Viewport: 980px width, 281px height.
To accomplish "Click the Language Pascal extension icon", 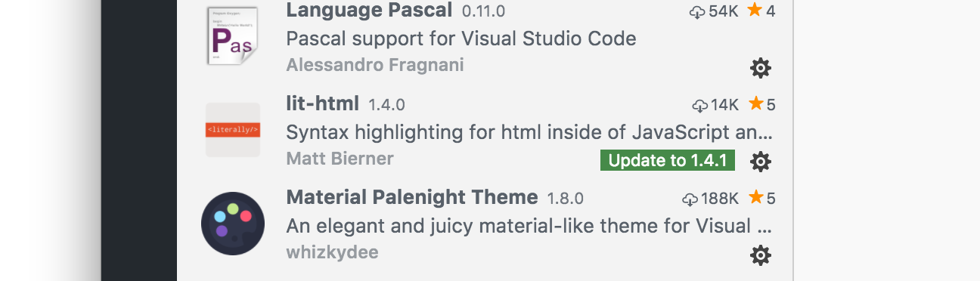I will pyautogui.click(x=233, y=36).
